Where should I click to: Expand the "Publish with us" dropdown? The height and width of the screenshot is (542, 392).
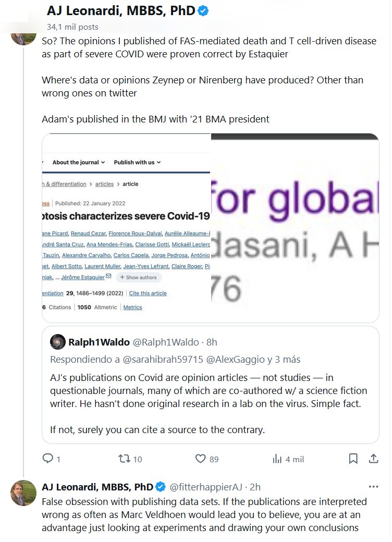point(137,162)
